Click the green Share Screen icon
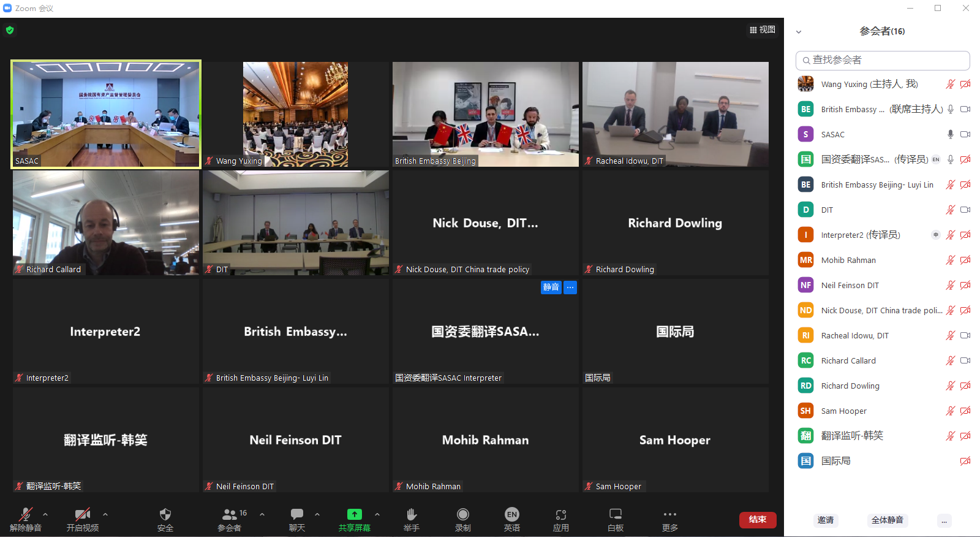The height and width of the screenshot is (537, 980). point(355,515)
